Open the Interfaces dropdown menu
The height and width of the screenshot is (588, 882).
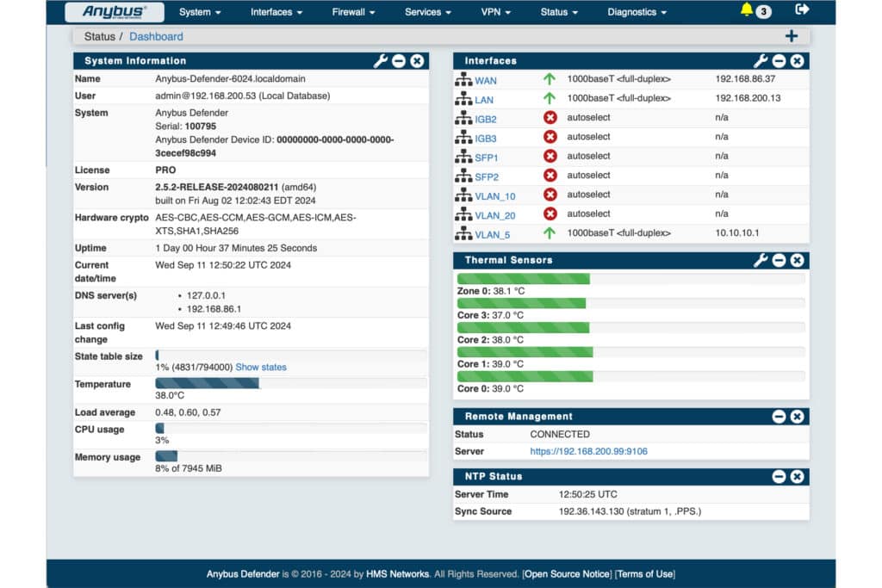pos(276,12)
